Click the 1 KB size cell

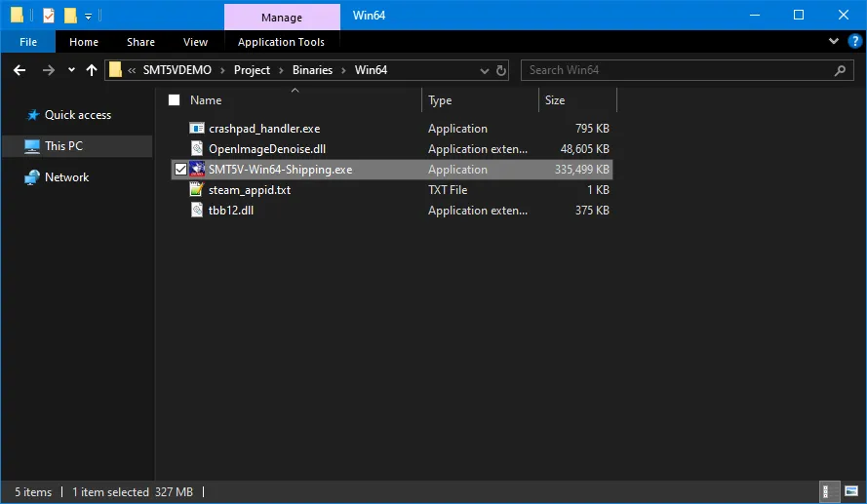[x=598, y=190]
